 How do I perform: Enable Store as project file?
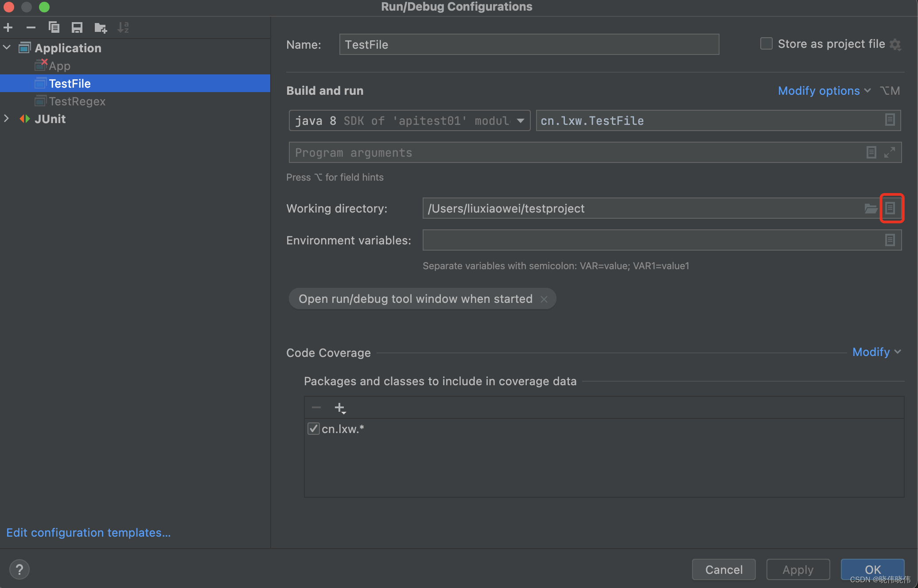(766, 43)
